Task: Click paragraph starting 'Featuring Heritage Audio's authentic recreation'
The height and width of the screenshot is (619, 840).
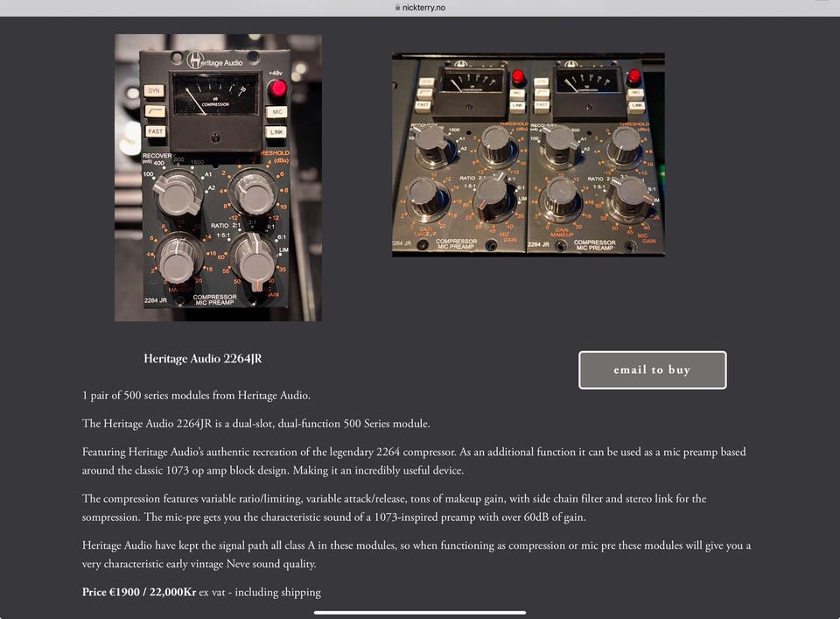Action: pos(414,461)
